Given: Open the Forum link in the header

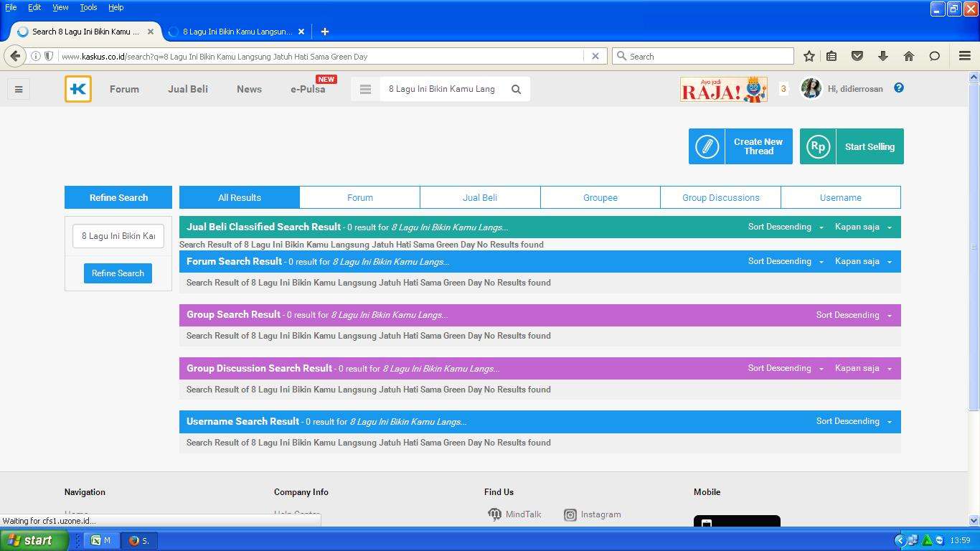Looking at the screenshot, I should 124,89.
